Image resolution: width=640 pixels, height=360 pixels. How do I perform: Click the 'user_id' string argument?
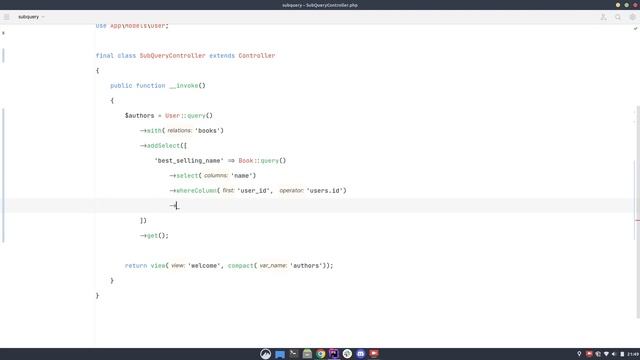coord(253,191)
